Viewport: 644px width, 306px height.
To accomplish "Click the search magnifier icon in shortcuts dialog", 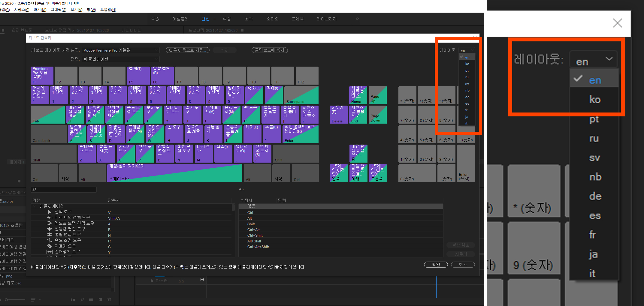I will click(34, 190).
